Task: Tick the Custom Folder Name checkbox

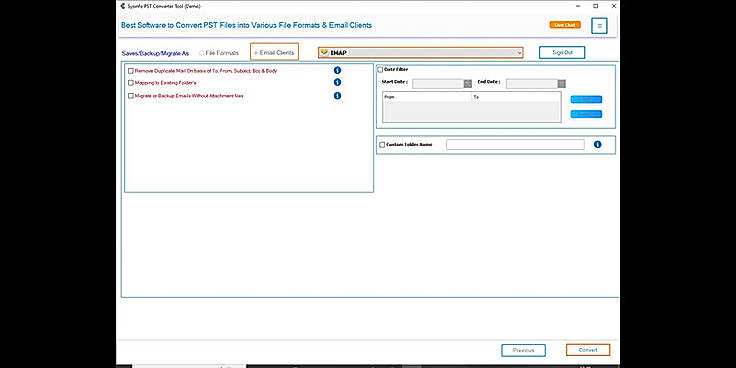Action: (382, 145)
